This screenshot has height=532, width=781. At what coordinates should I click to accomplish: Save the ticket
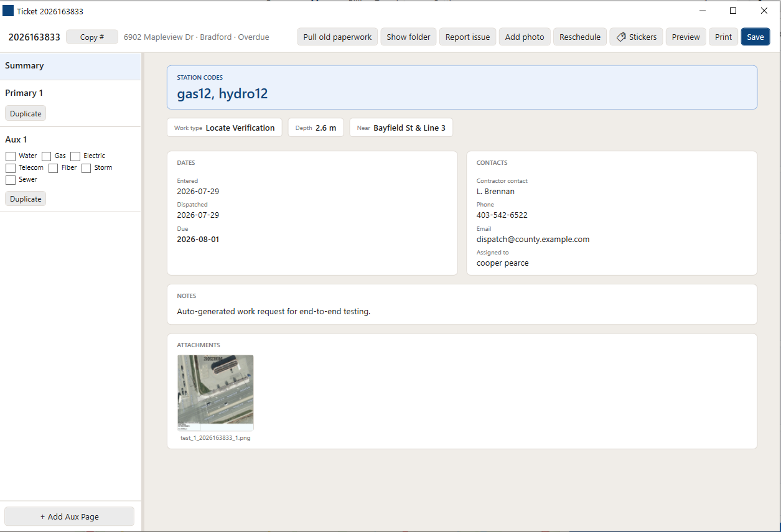pyautogui.click(x=755, y=37)
